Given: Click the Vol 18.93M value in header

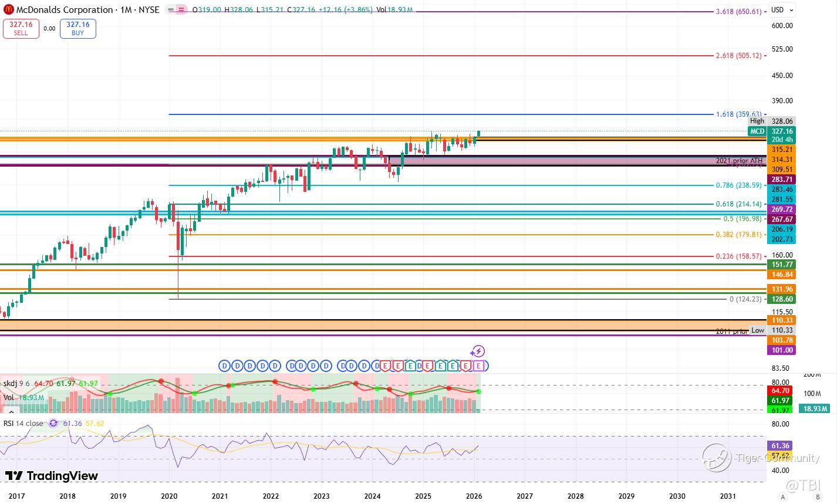Looking at the screenshot, I should tap(394, 9).
